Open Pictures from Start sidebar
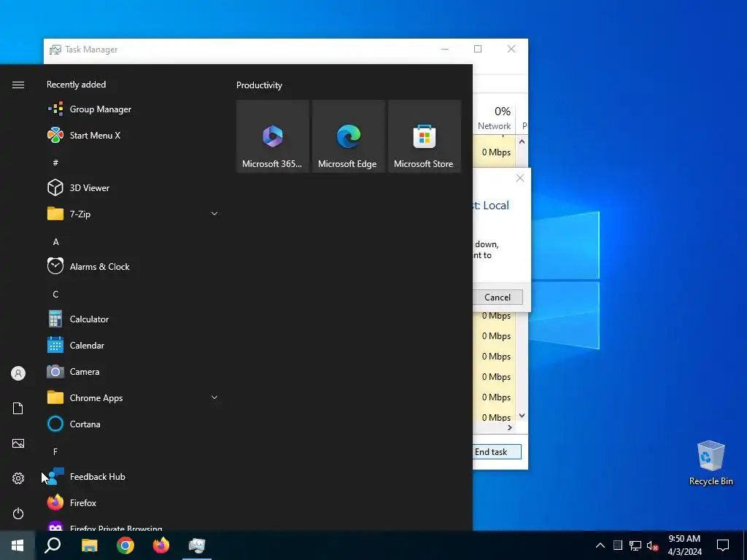This screenshot has width=747, height=560. pos(18,443)
